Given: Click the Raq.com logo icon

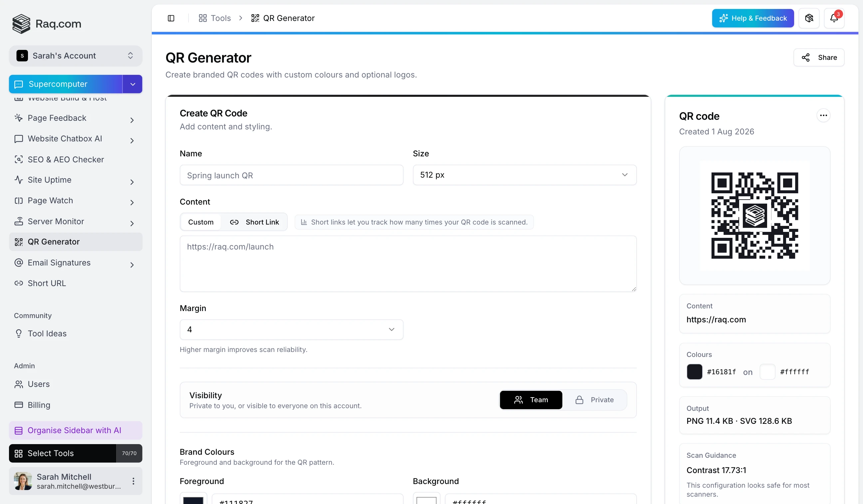Looking at the screenshot, I should 21,24.
